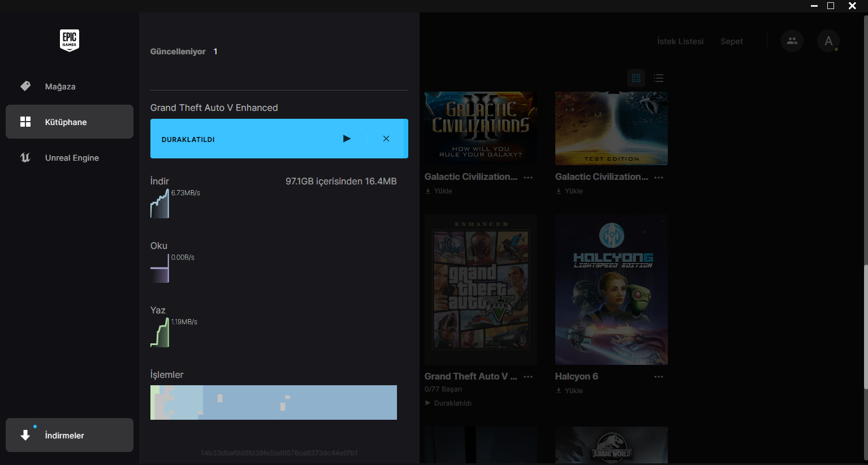Open the İndirmeler downloads panel
The width and height of the screenshot is (868, 465).
(x=70, y=435)
